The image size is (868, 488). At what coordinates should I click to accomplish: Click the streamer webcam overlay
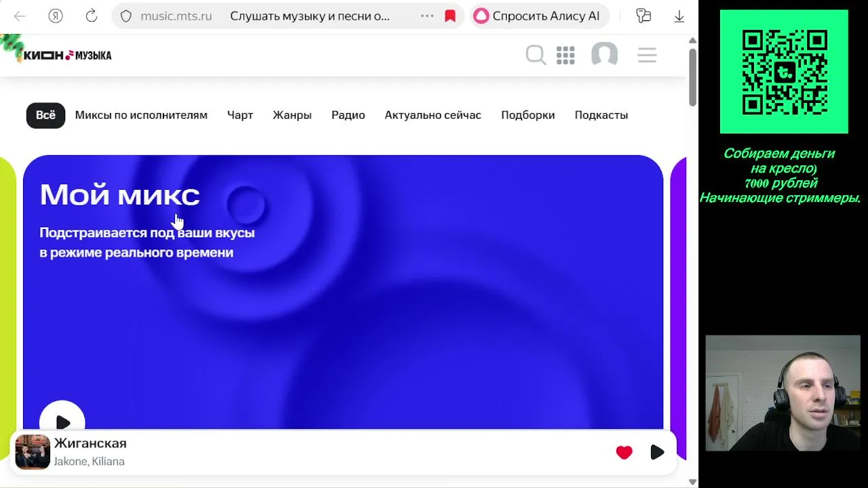point(783,393)
